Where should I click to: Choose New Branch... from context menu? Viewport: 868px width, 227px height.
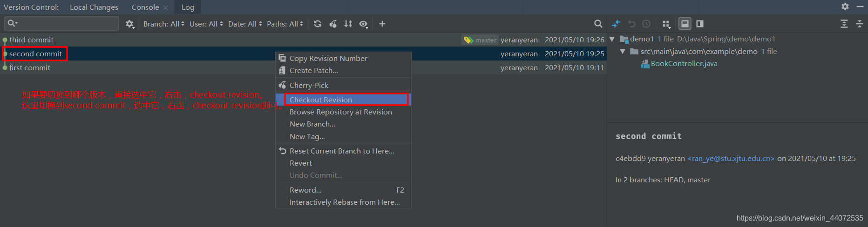coord(344,124)
